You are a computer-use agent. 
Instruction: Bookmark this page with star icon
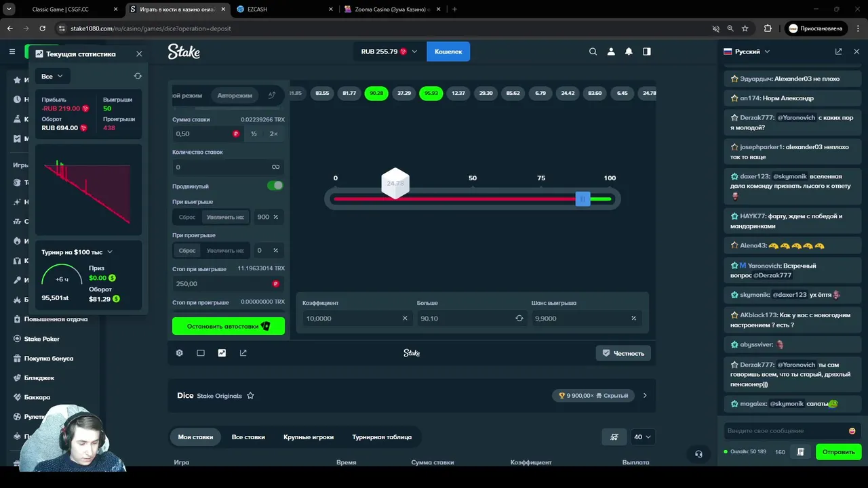[x=745, y=28]
